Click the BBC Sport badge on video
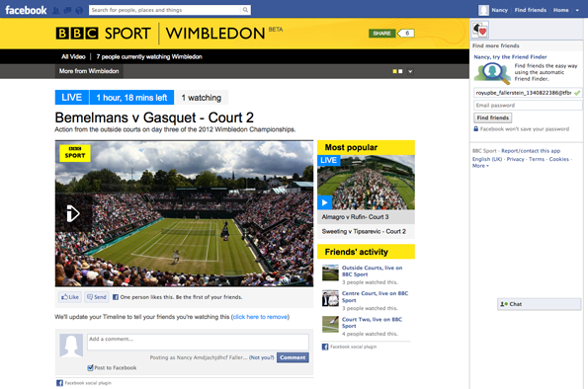The width and height of the screenshot is (588, 389). (75, 153)
